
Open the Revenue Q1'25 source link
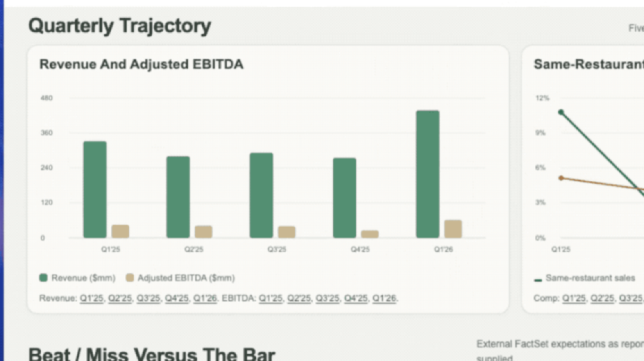click(x=92, y=298)
